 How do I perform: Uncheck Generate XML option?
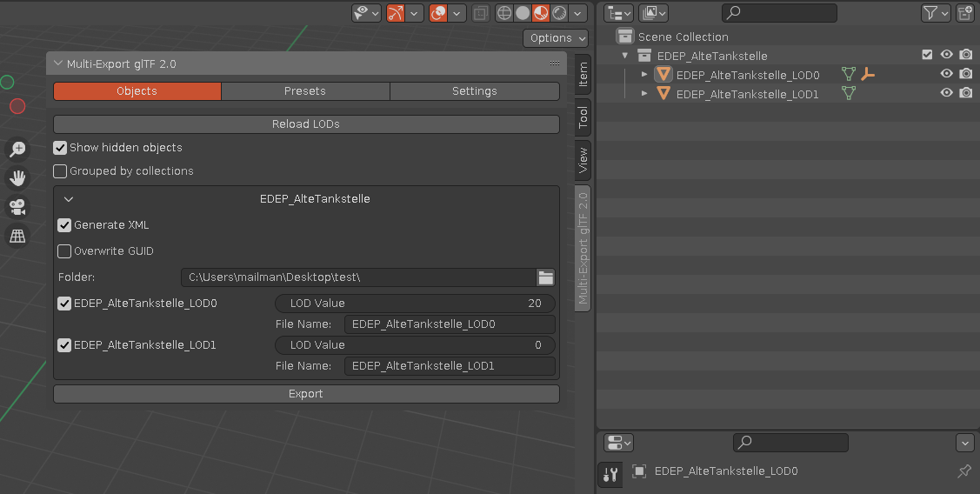pyautogui.click(x=64, y=225)
